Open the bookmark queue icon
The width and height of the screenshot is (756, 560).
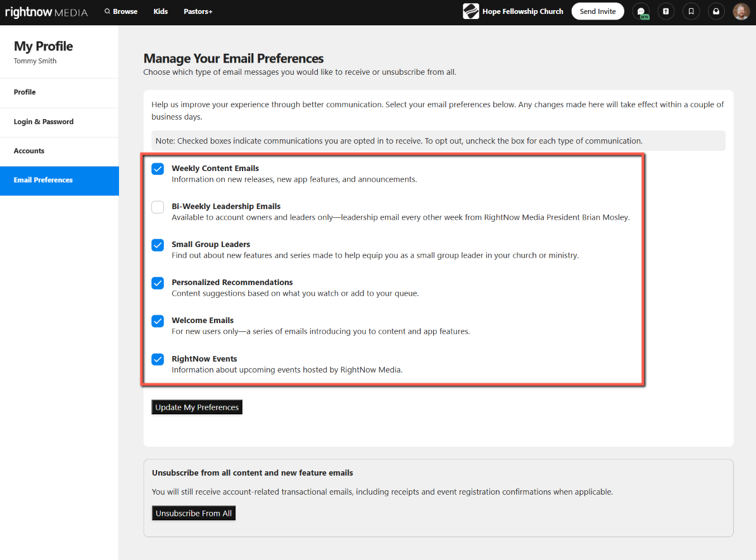[x=691, y=11]
